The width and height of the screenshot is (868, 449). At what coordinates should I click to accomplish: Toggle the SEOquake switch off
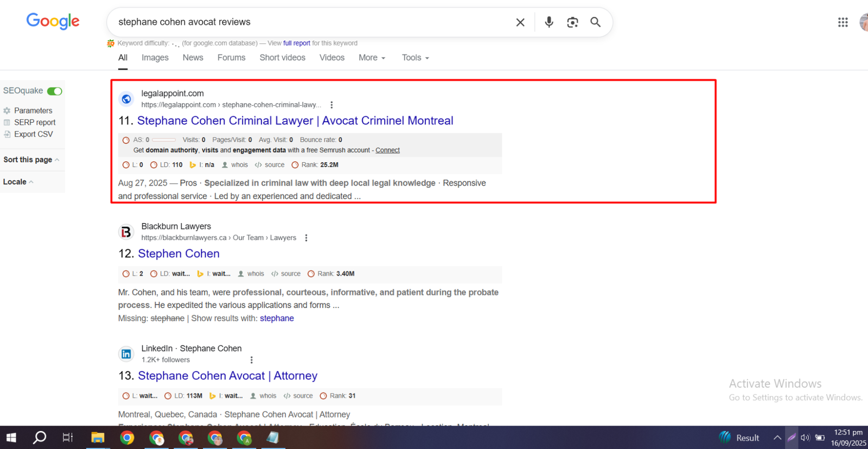(54, 91)
